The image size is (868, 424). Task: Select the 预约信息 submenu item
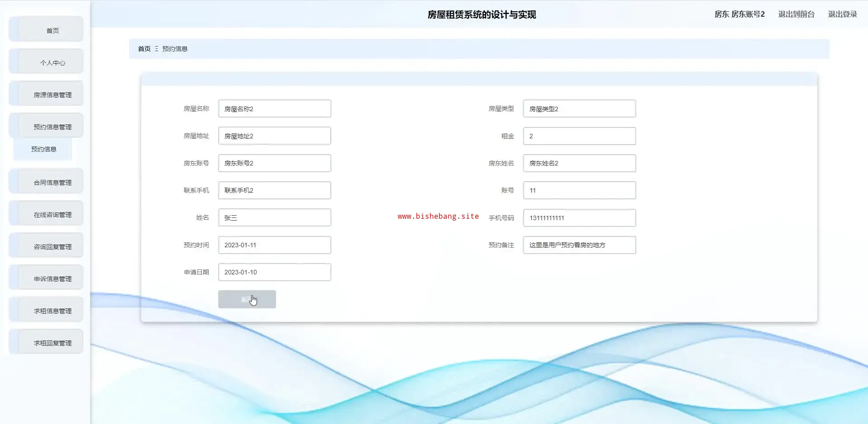click(x=43, y=149)
